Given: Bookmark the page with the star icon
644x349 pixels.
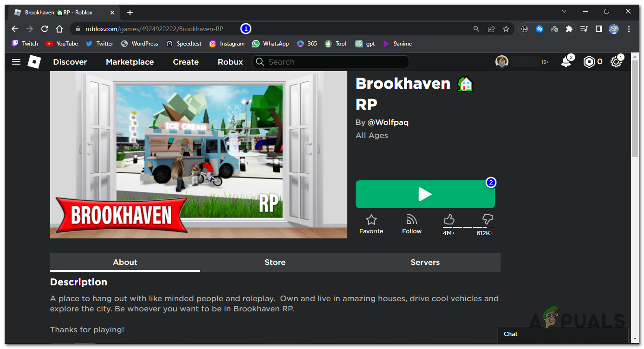Looking at the screenshot, I should (506, 28).
